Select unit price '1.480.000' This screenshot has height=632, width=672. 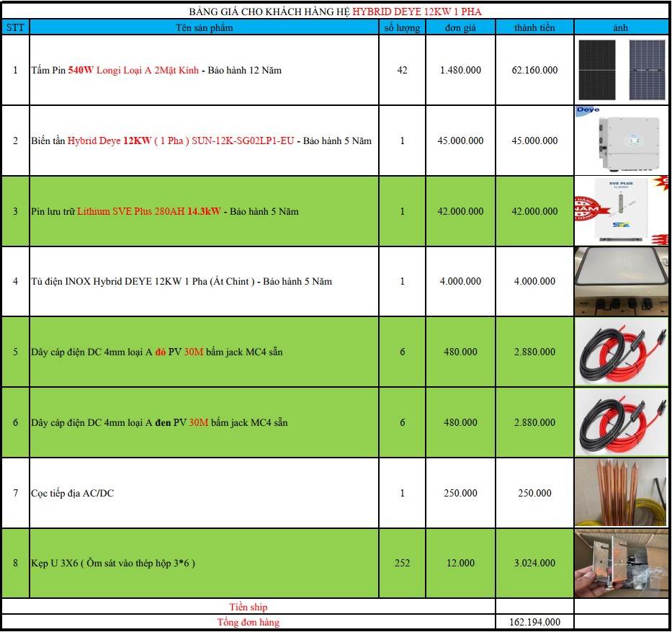(x=460, y=70)
